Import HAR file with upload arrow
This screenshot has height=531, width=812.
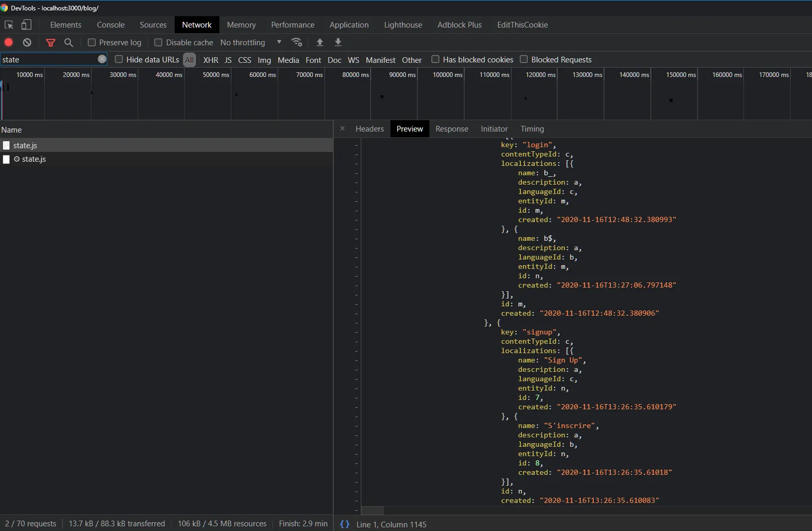pos(320,43)
